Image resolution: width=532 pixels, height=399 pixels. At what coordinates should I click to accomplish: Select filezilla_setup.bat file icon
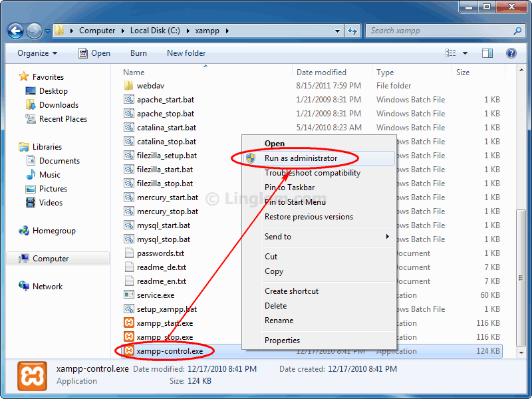[128, 156]
